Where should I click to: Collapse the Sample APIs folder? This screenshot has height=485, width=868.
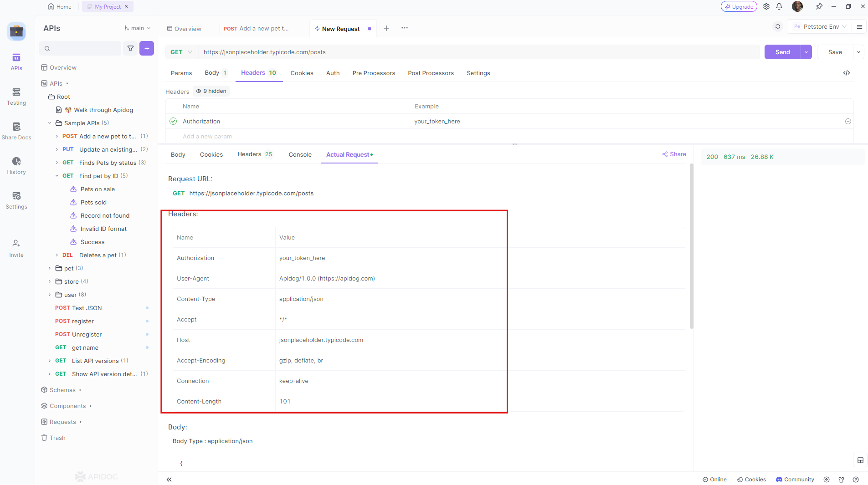coord(50,123)
